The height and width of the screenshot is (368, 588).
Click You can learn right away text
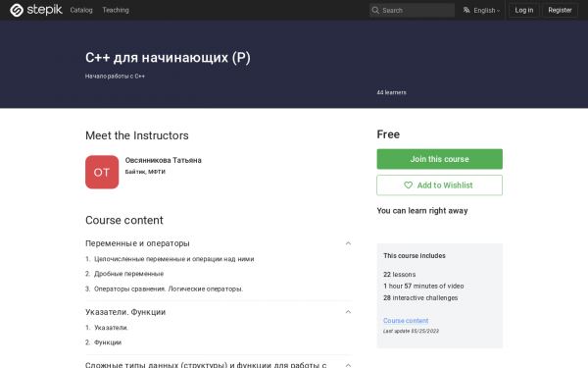tap(422, 211)
